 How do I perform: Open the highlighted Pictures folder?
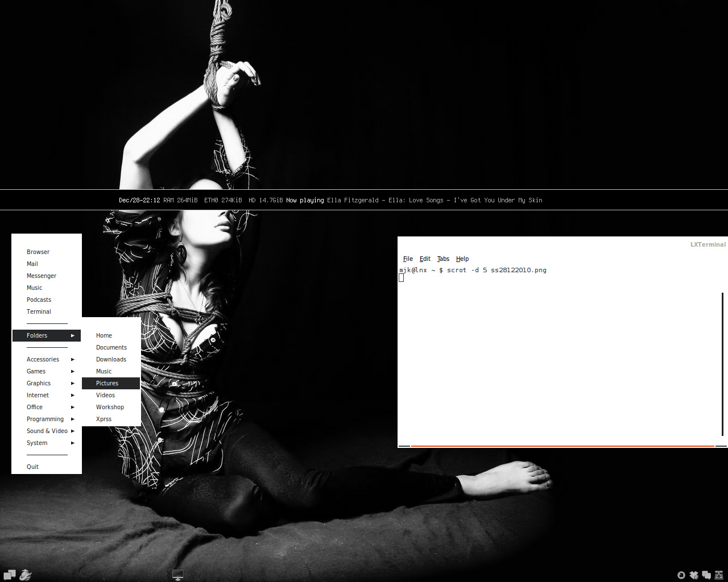[111, 383]
